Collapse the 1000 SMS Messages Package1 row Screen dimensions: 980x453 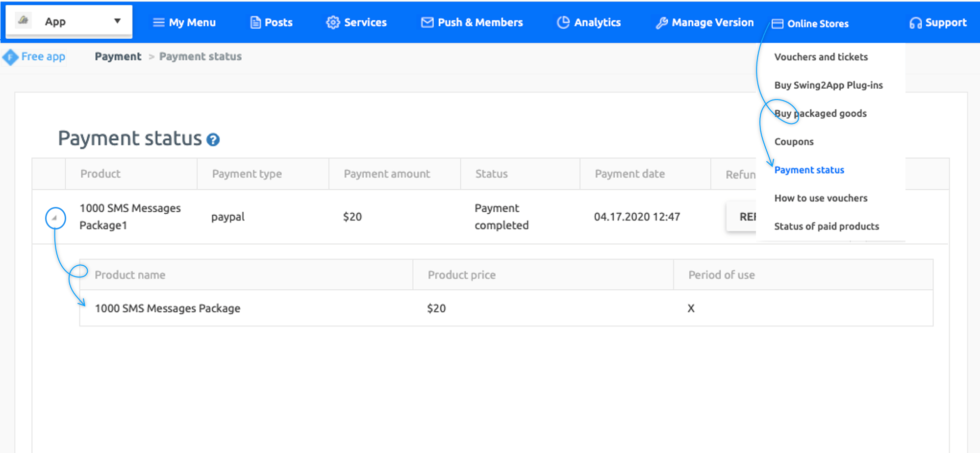(x=55, y=218)
